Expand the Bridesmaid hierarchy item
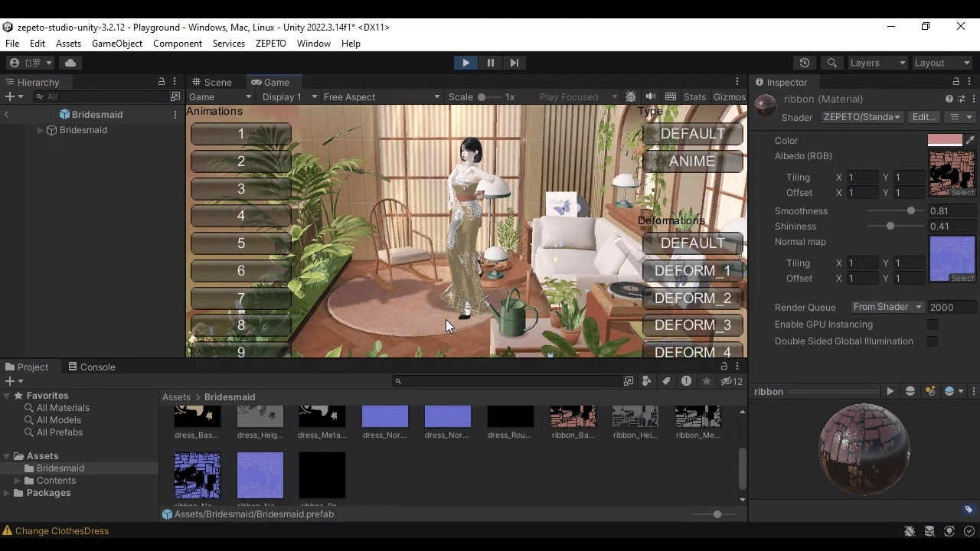Image resolution: width=980 pixels, height=551 pixels. tap(41, 130)
